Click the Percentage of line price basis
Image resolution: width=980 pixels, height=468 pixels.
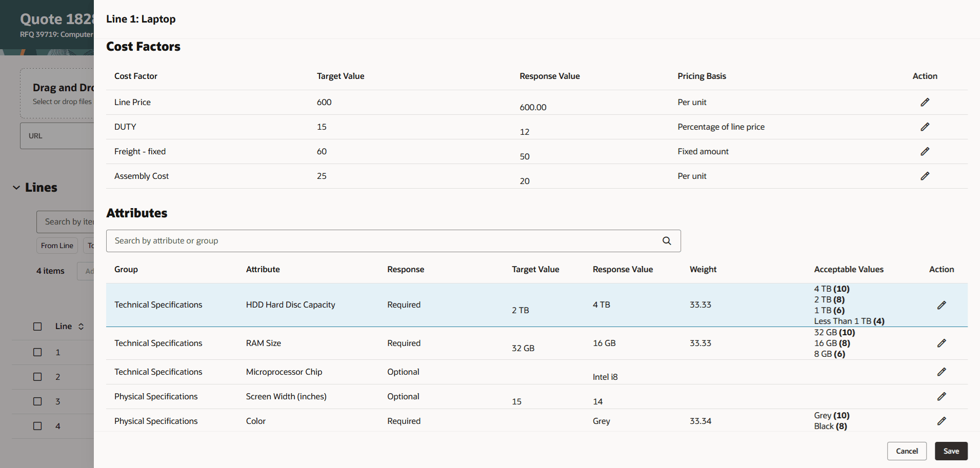721,127
